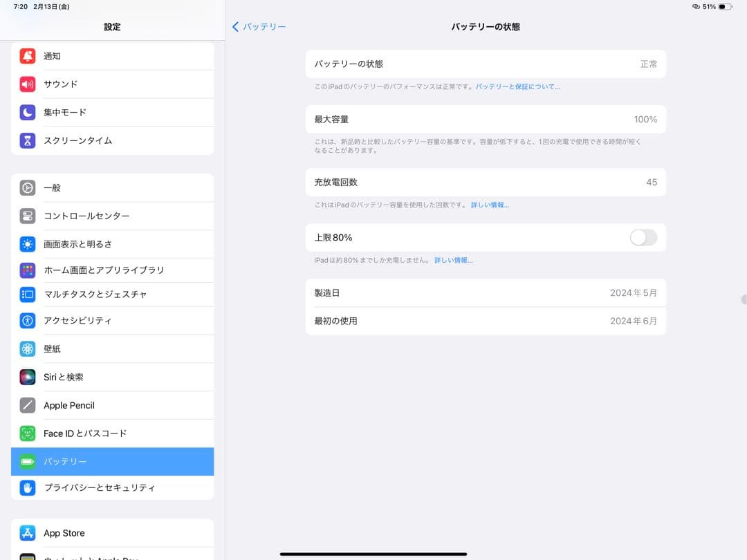Open the App Store settings icon
Screen dimensions: 747x560
[x=28, y=532]
